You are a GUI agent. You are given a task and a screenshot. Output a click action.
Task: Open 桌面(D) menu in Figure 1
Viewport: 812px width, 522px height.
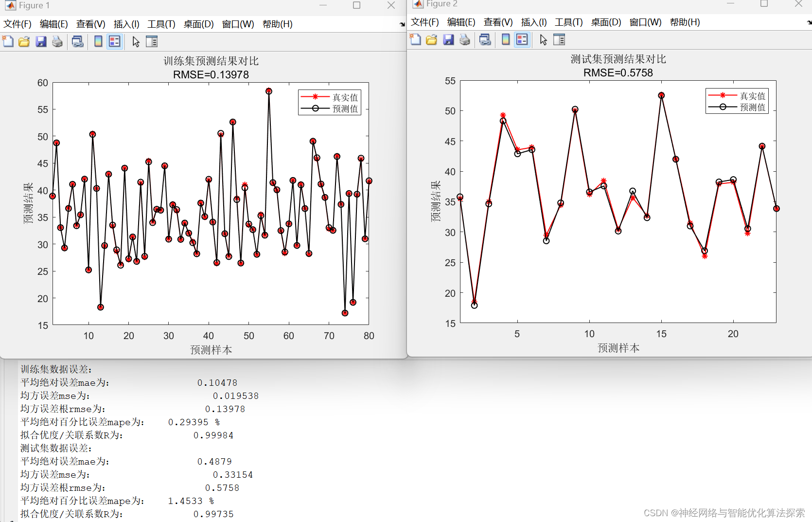(x=198, y=24)
